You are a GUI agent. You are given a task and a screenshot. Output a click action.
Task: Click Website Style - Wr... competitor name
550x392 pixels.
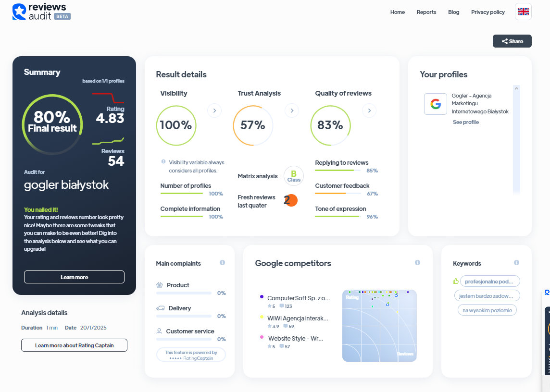pyautogui.click(x=296, y=338)
